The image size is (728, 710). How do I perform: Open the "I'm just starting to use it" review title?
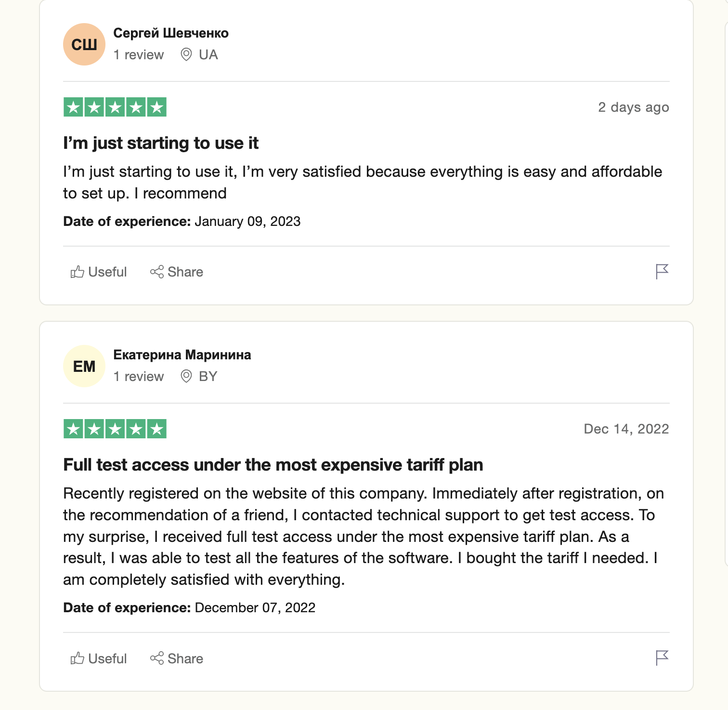point(161,143)
